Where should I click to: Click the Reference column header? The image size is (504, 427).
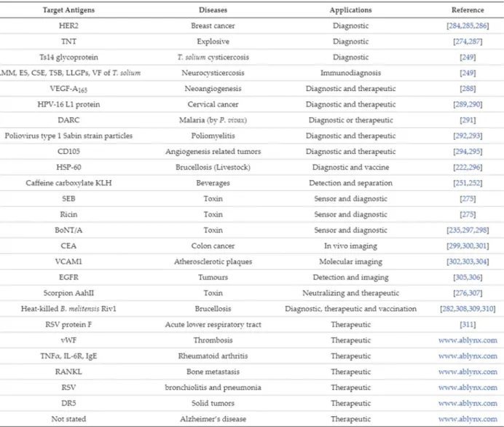(x=468, y=10)
